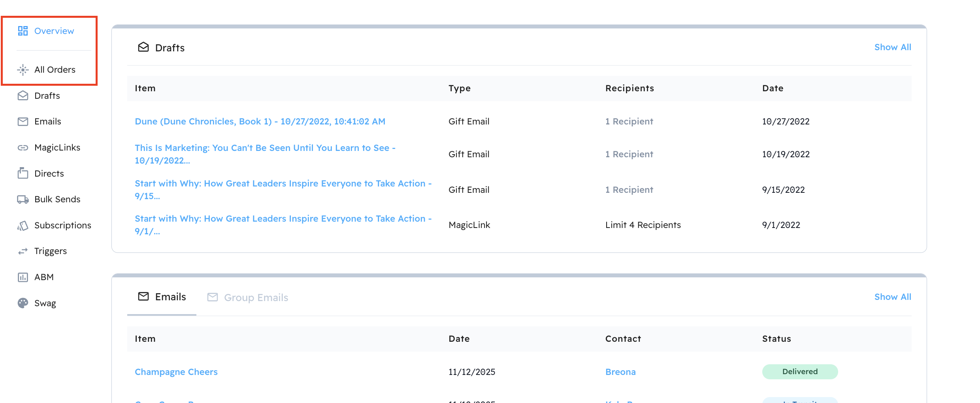Click the Delivered status badge
980x403 pixels.
coord(800,372)
